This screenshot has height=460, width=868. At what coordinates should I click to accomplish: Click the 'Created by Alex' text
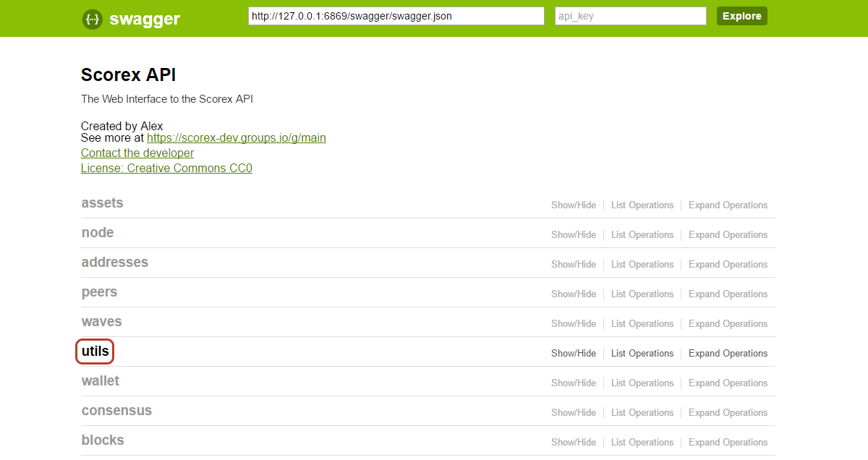122,126
